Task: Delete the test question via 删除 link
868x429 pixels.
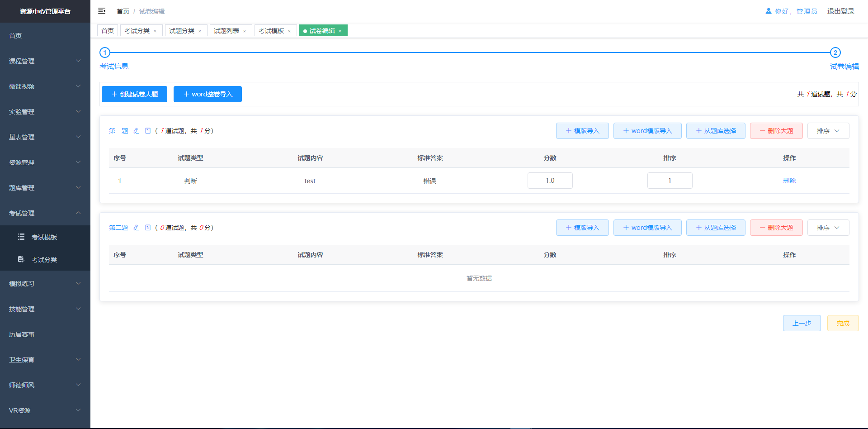Action: 789,181
